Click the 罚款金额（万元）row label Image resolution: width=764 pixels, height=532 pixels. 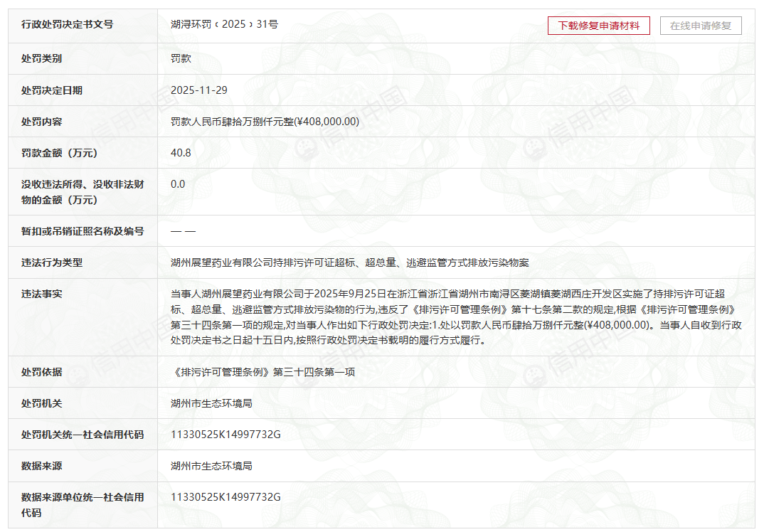[x=52, y=152]
